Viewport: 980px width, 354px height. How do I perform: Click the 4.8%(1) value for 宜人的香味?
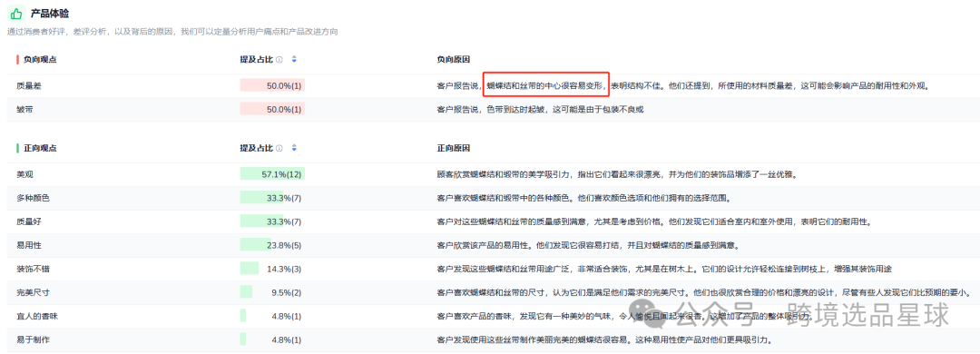click(286, 317)
